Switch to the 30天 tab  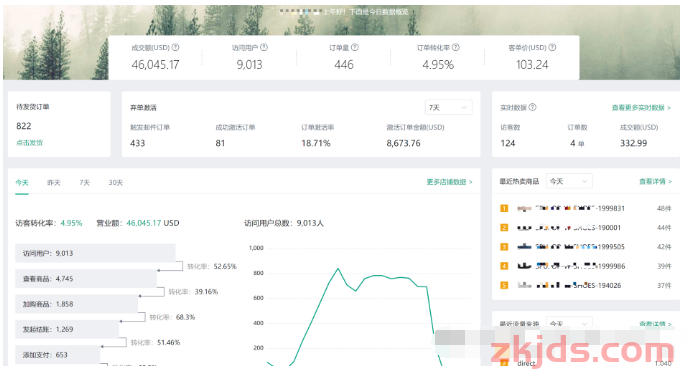coord(116,183)
